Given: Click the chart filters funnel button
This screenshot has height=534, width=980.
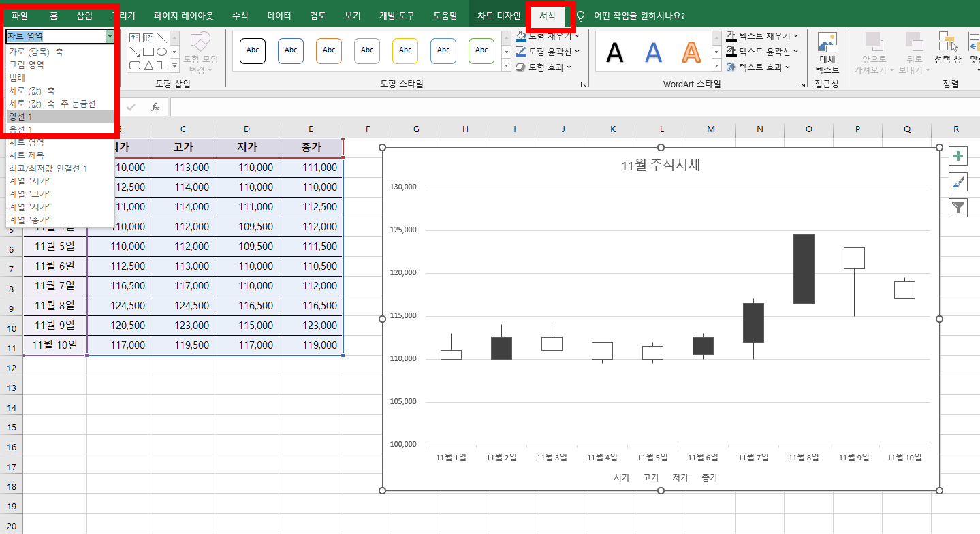Looking at the screenshot, I should [959, 207].
